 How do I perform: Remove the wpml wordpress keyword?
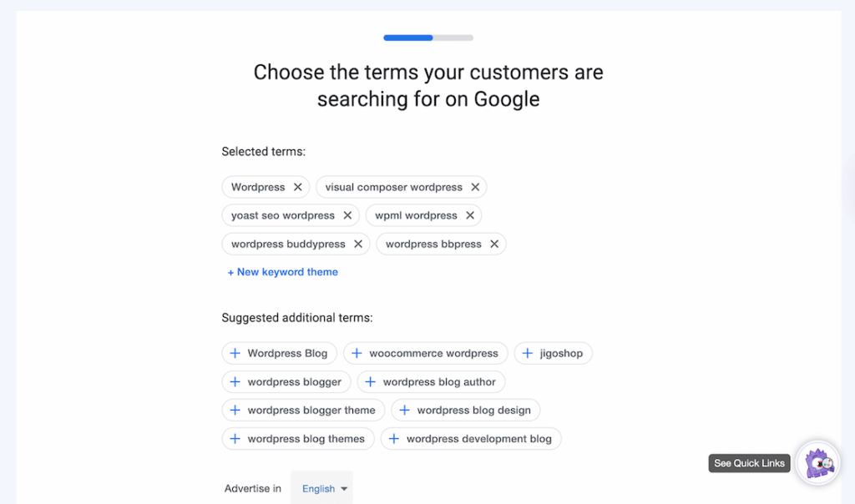coord(469,215)
